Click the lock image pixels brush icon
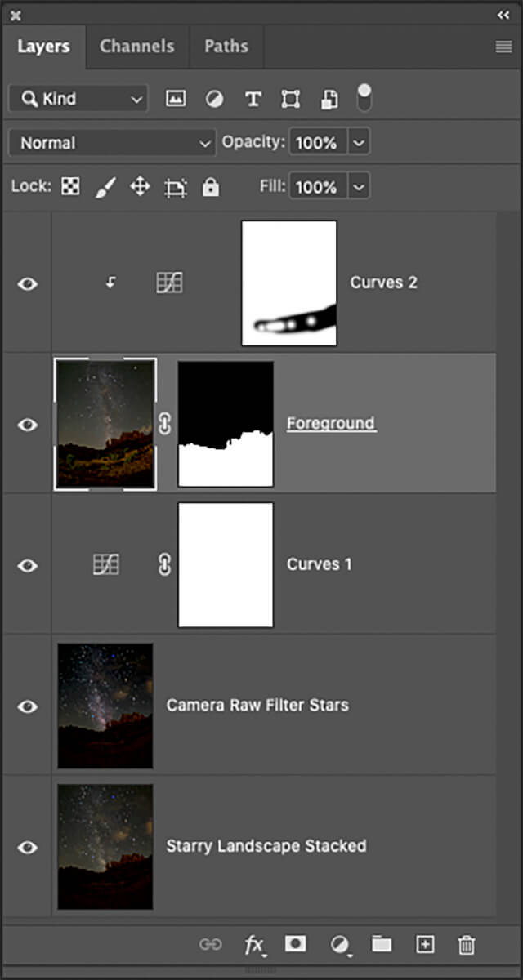 click(105, 187)
